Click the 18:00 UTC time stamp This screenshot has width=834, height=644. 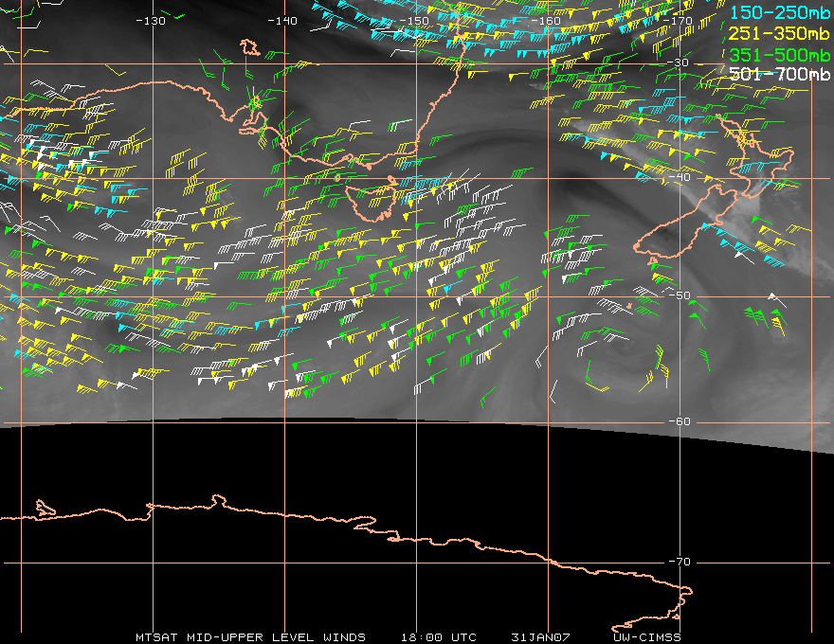438,637
